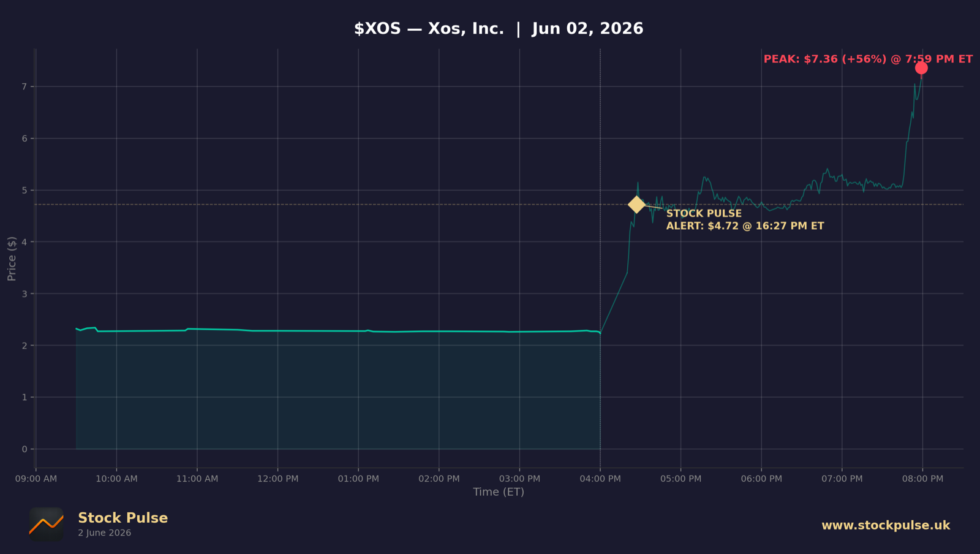
Task: Click the yellow diamond alert marker
Action: pos(636,205)
